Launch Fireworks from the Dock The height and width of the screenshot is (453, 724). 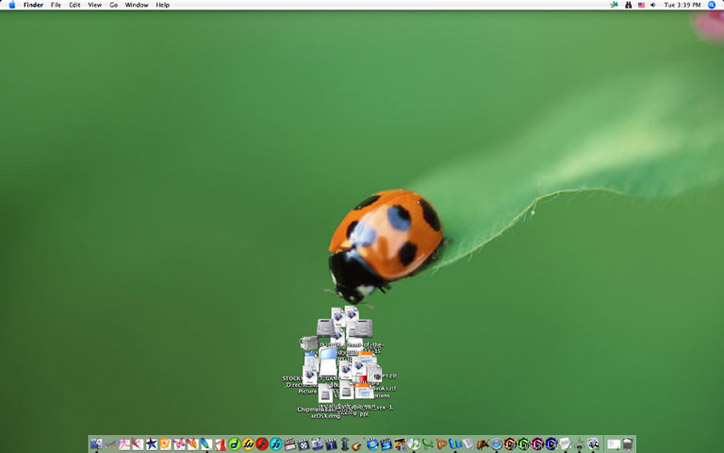pyautogui.click(x=248, y=443)
